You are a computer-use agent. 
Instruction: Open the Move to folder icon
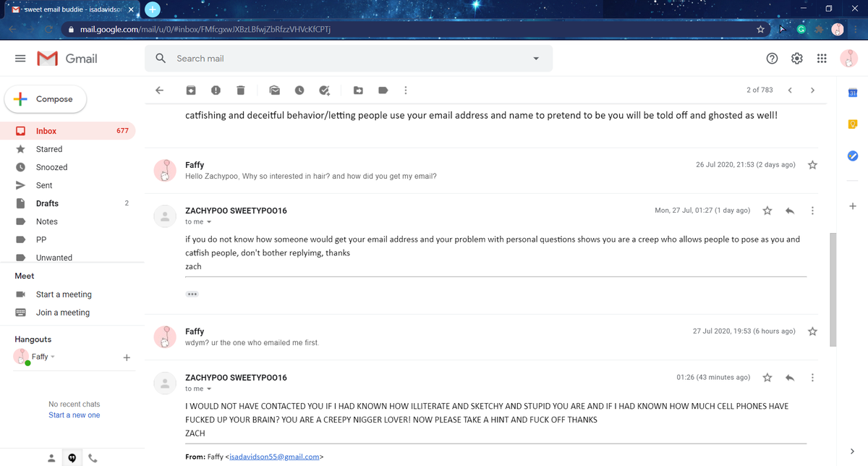click(x=359, y=90)
